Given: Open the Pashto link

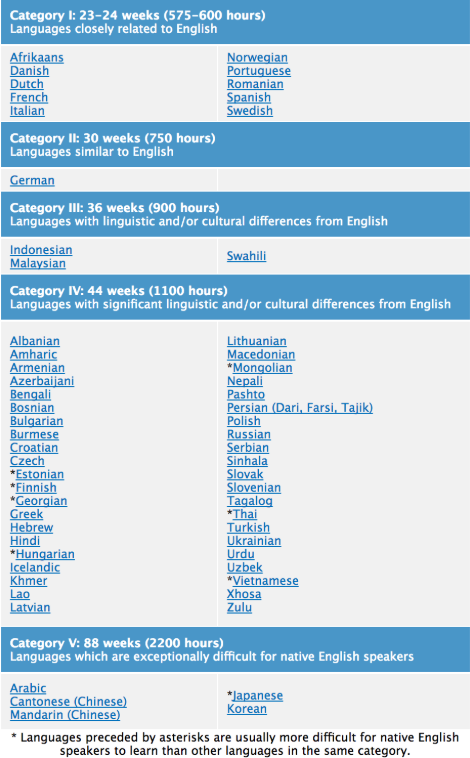Looking at the screenshot, I should click(x=246, y=394).
